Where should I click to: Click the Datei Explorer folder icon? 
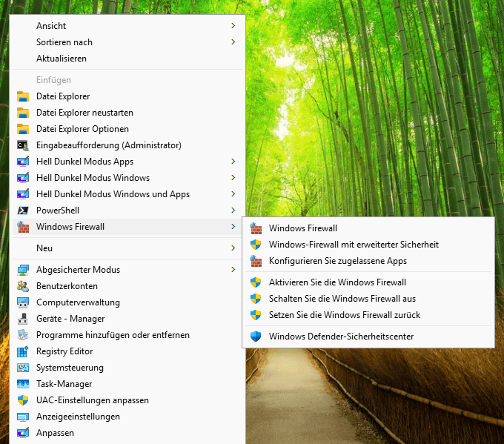23,96
